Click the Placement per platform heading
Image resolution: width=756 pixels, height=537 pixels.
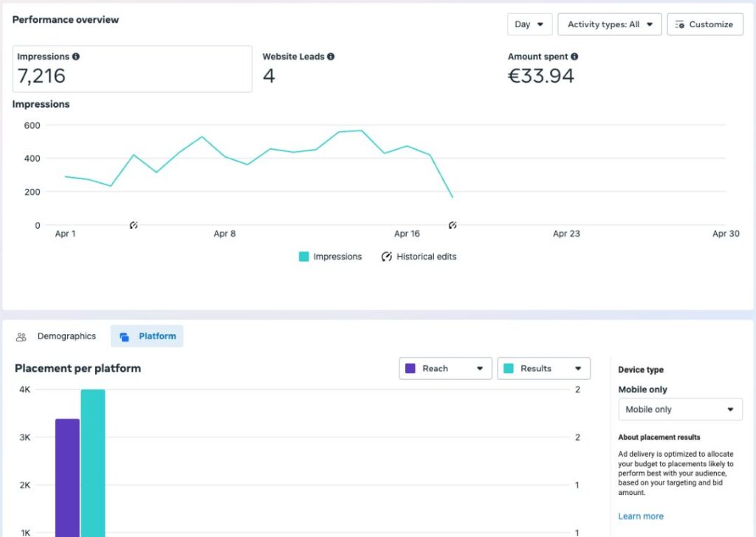[x=78, y=368]
